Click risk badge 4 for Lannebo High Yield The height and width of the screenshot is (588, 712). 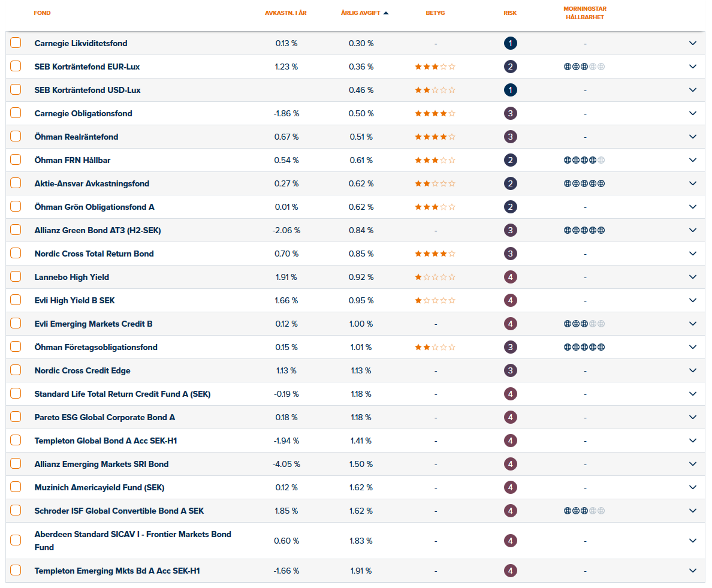(510, 277)
